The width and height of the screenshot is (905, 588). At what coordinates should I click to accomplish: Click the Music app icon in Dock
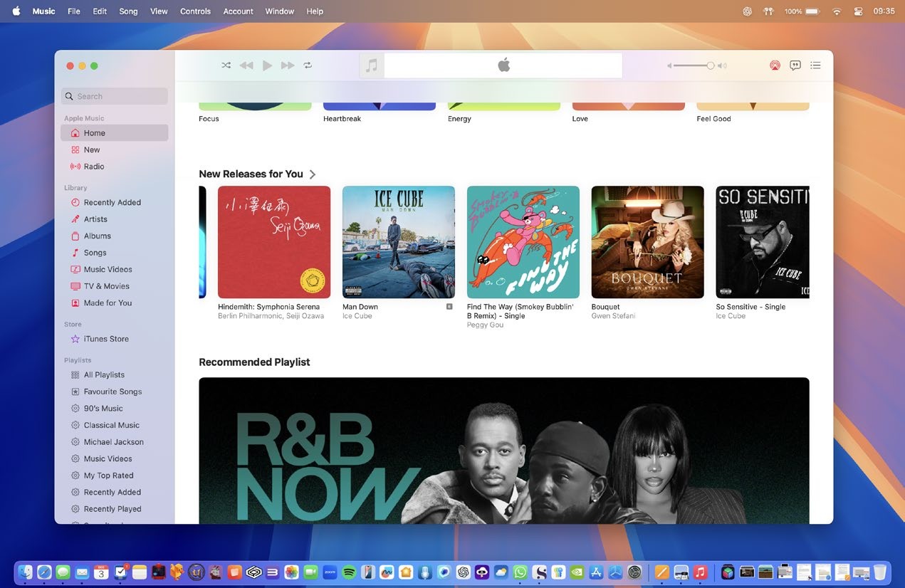click(700, 572)
